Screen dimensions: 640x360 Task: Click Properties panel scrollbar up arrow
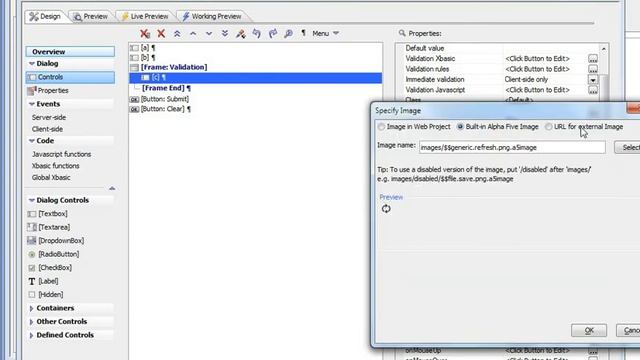click(604, 49)
